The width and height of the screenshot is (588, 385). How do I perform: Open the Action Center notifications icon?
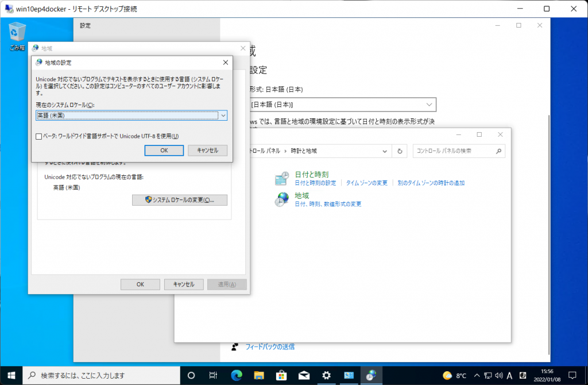coord(572,375)
